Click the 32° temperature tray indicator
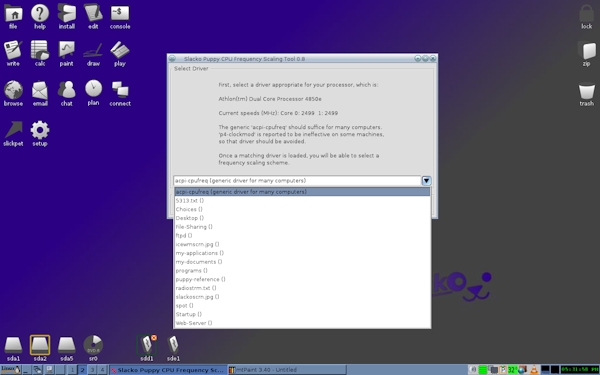600x375 pixels. coord(513,370)
